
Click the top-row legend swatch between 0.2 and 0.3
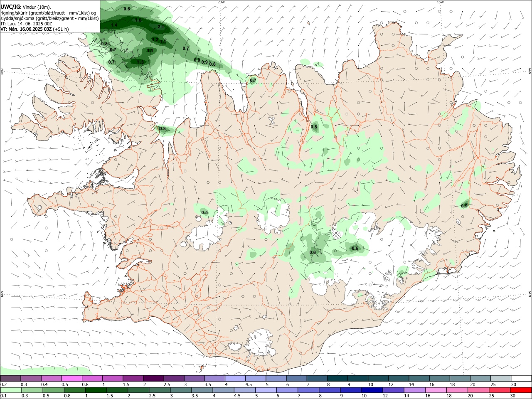[x=10, y=379]
